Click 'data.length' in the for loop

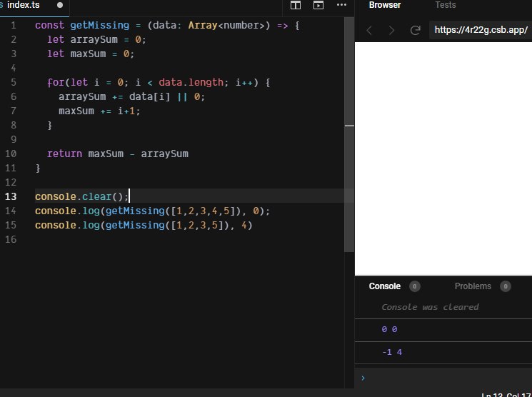click(191, 82)
